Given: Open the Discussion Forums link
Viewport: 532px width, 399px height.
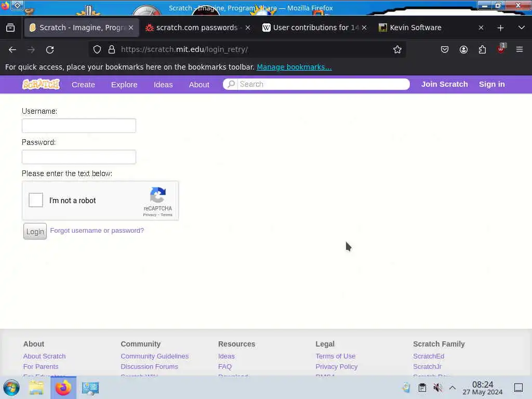Looking at the screenshot, I should [149, 367].
